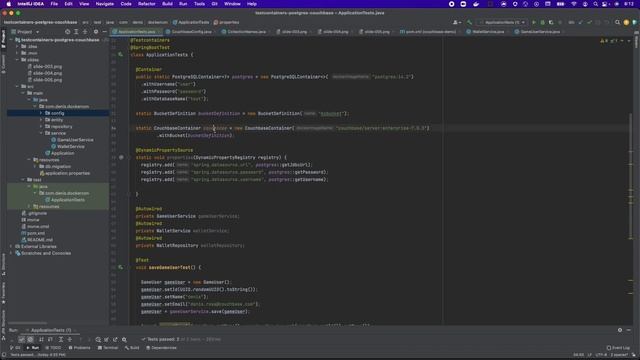Click Sort Alphabetically icon in Run toolbar
This screenshot has width=640, height=360.
41,339
